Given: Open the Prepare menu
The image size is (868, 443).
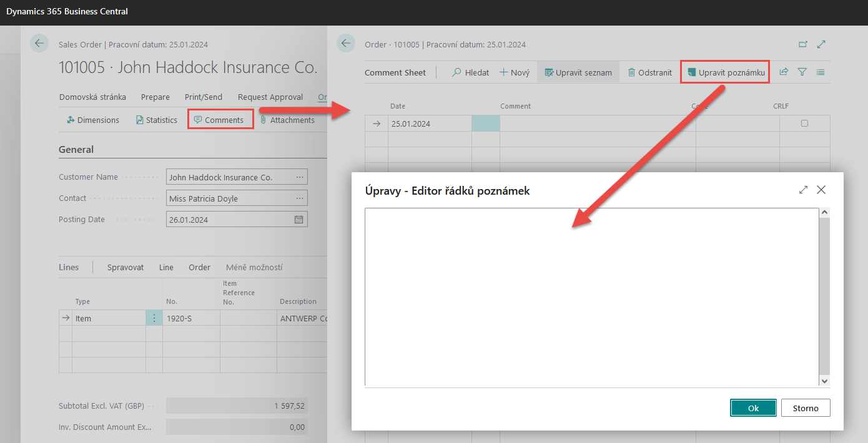Looking at the screenshot, I should pos(155,97).
